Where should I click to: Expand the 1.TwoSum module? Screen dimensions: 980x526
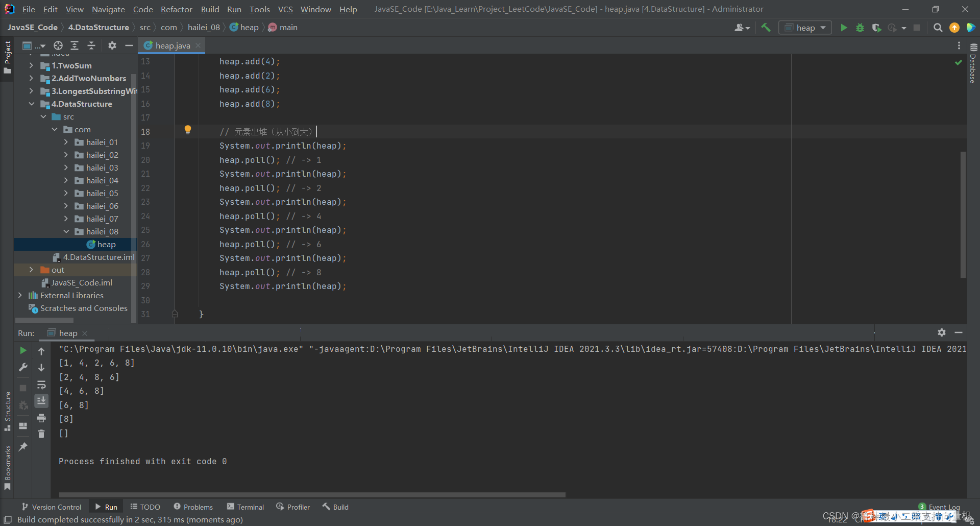[31, 65]
